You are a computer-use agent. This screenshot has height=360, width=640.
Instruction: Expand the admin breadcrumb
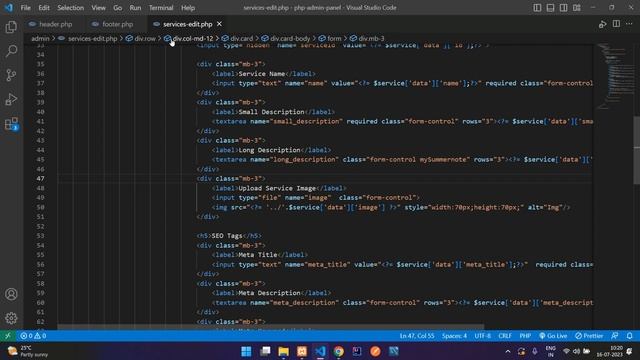click(x=40, y=38)
